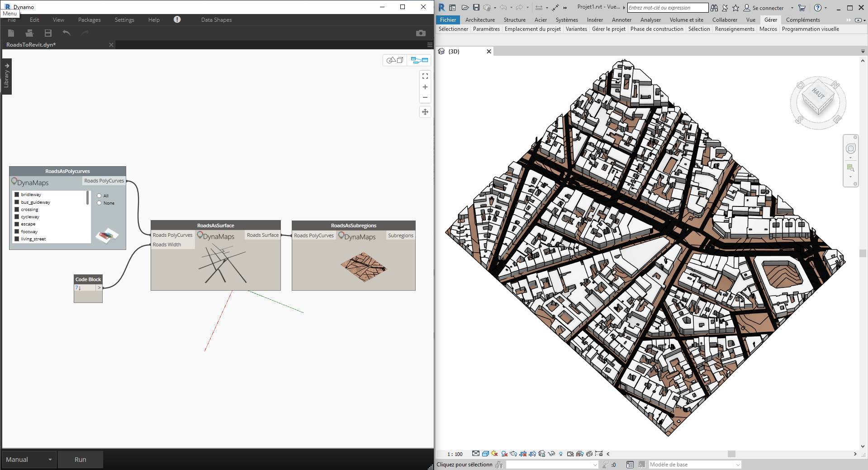The width and height of the screenshot is (868, 470).
Task: Expand the Library side panel
Action: [x=6, y=76]
